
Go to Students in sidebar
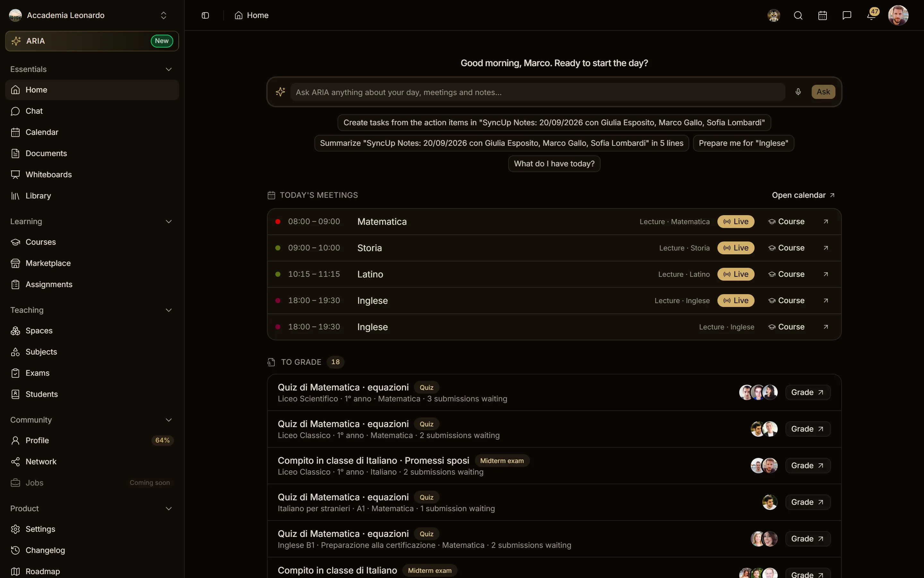tap(92, 394)
